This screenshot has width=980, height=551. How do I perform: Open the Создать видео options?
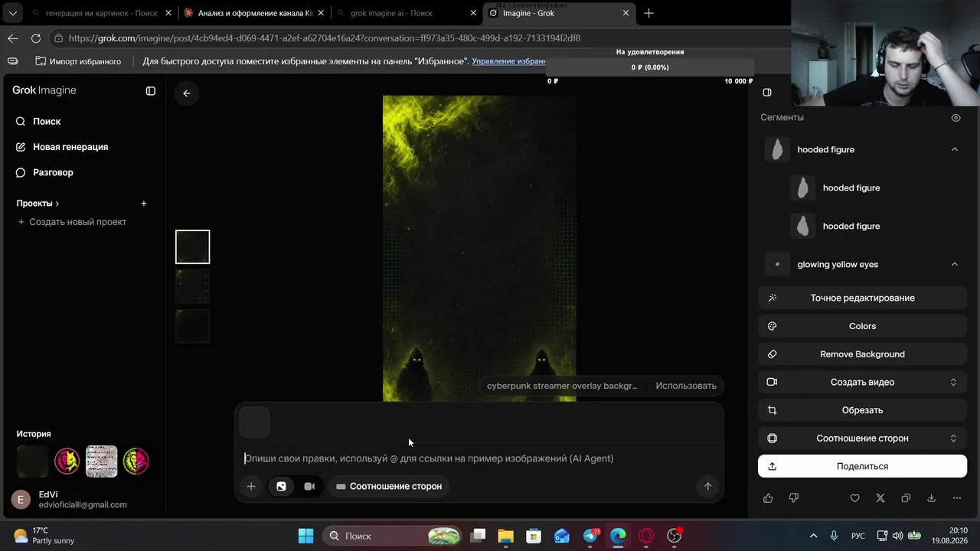pyautogui.click(x=862, y=382)
